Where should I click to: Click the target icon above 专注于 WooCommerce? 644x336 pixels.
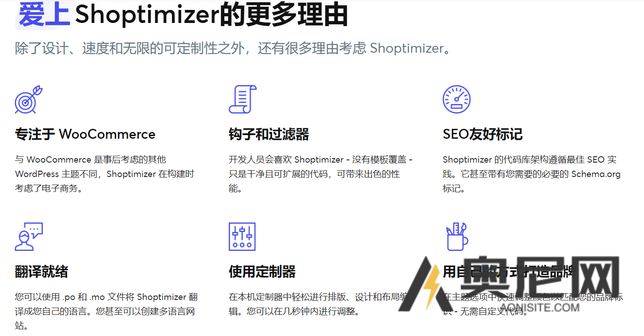point(29,99)
